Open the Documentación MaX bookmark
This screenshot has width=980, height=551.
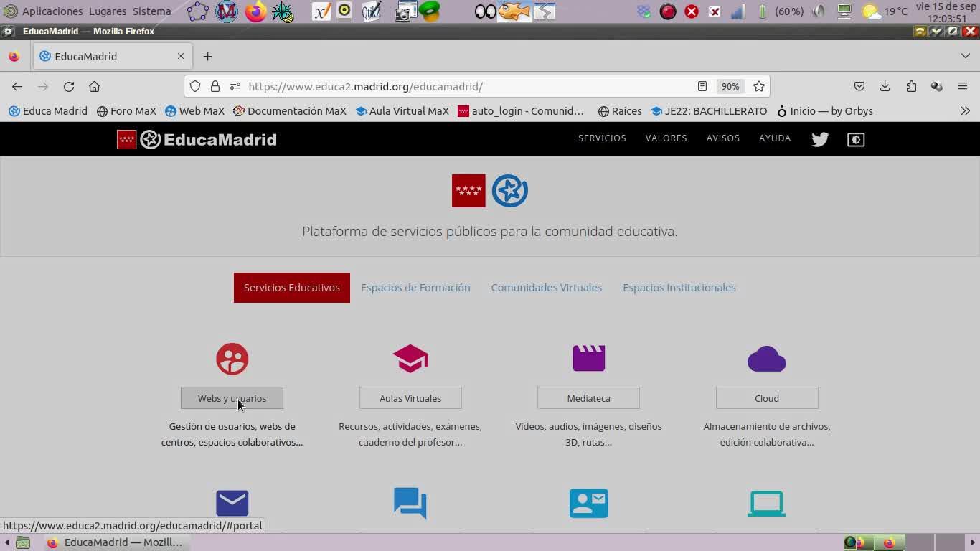coord(290,111)
